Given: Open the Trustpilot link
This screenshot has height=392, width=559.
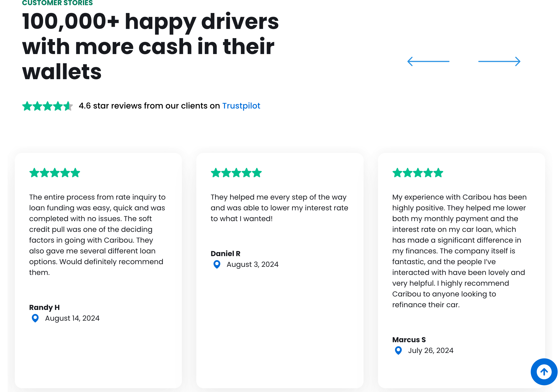Looking at the screenshot, I should [x=241, y=106].
